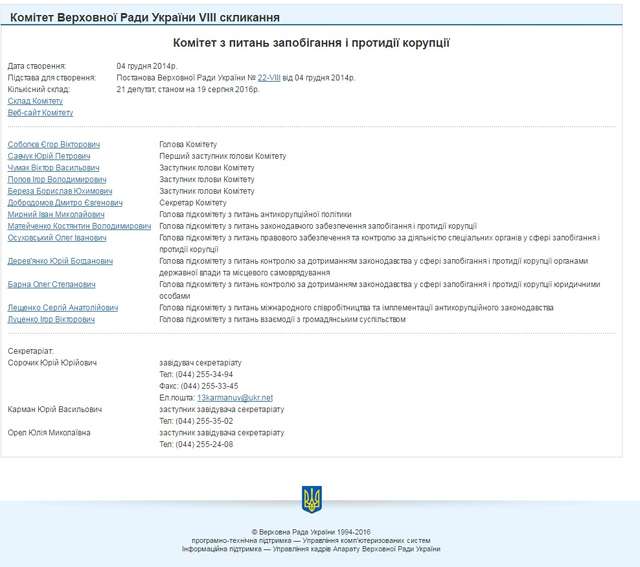
Task: Open Матейченко Костянтин Володимирович's profile
Action: tap(79, 226)
